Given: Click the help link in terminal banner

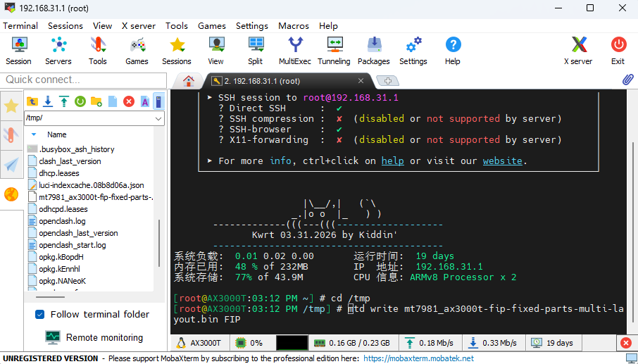Looking at the screenshot, I should point(393,161).
